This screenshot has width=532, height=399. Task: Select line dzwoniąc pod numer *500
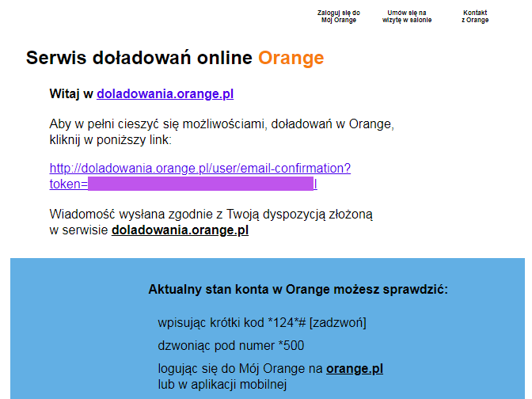(x=230, y=345)
